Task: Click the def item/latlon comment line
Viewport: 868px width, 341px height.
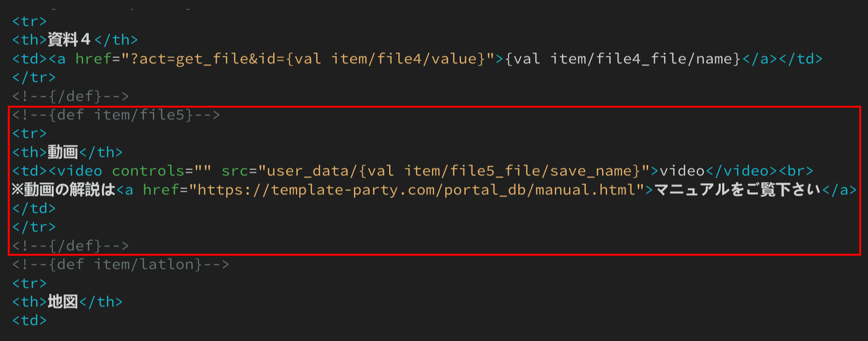Action: point(120,265)
